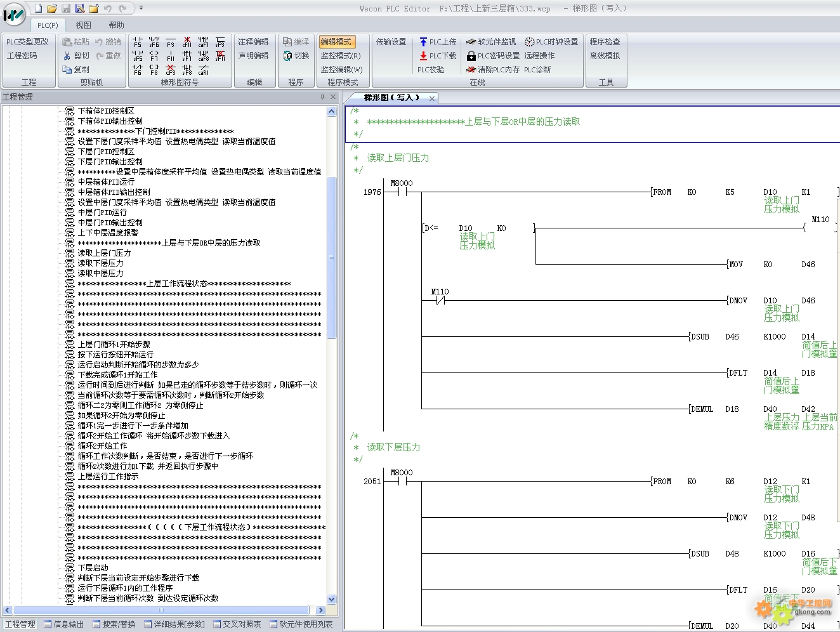The width and height of the screenshot is (840, 632).
Task: Open 软元件使用列表 bottom tab
Action: point(301,624)
